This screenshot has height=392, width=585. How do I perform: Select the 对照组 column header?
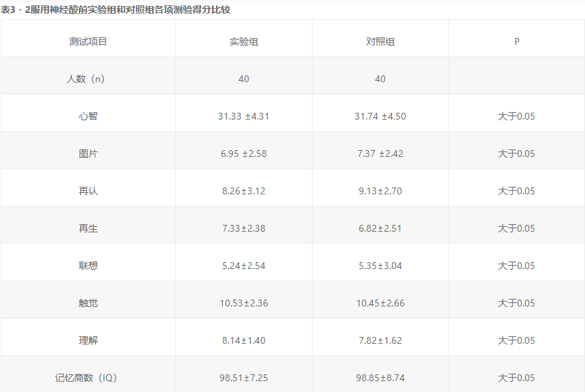tap(380, 41)
